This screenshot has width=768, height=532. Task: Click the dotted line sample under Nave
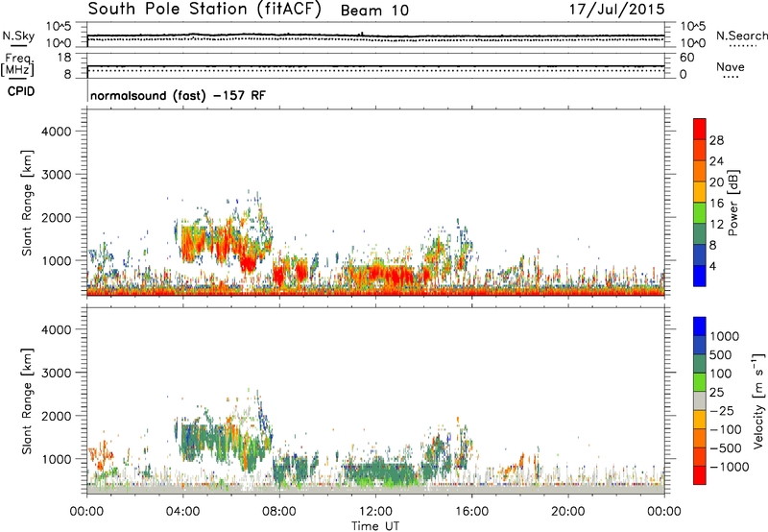pyautogui.click(x=731, y=78)
